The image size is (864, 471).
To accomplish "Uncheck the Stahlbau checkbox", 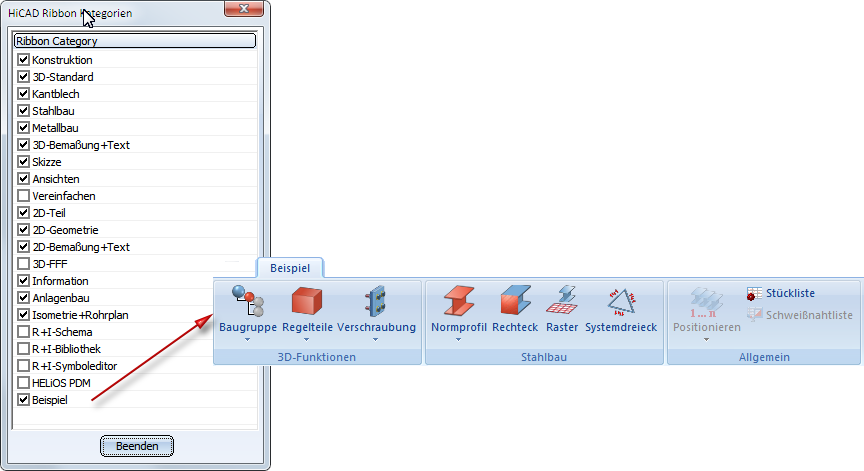I will tap(23, 111).
